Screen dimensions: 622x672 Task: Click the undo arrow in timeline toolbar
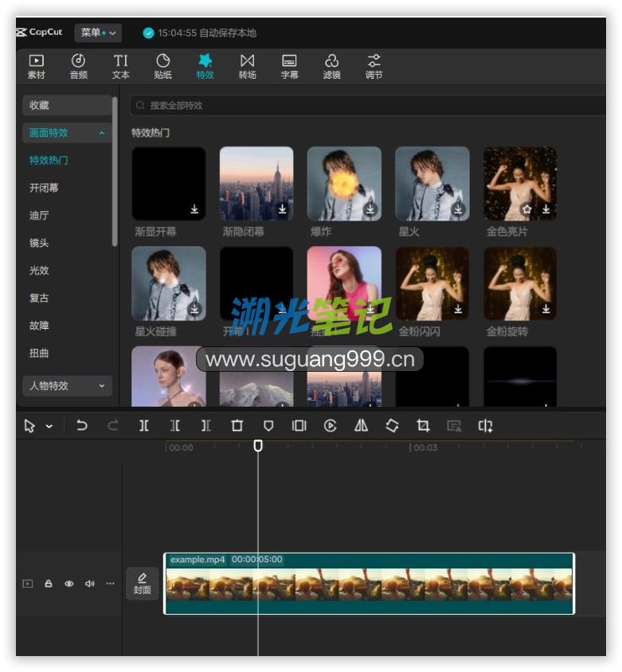coord(81,426)
